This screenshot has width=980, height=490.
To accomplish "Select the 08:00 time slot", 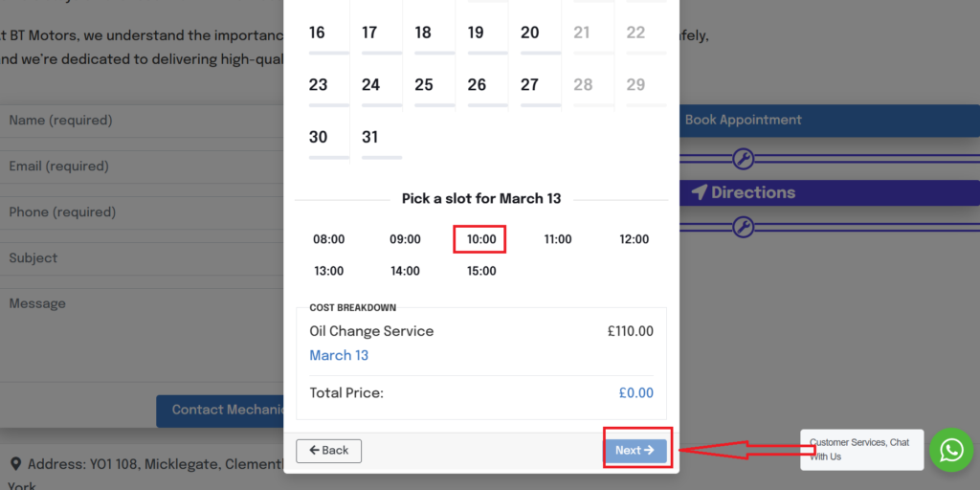I will (328, 239).
